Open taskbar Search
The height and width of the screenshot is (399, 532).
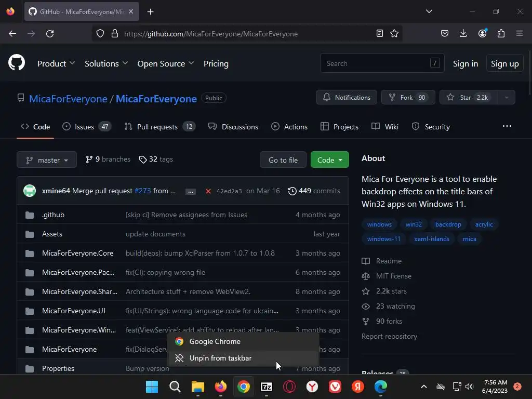pyautogui.click(x=175, y=387)
